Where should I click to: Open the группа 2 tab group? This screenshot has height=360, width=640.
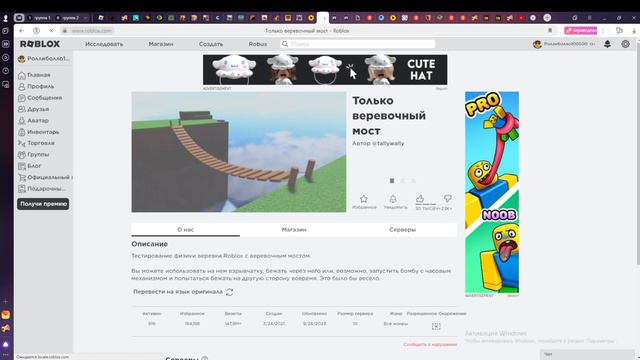click(x=68, y=18)
